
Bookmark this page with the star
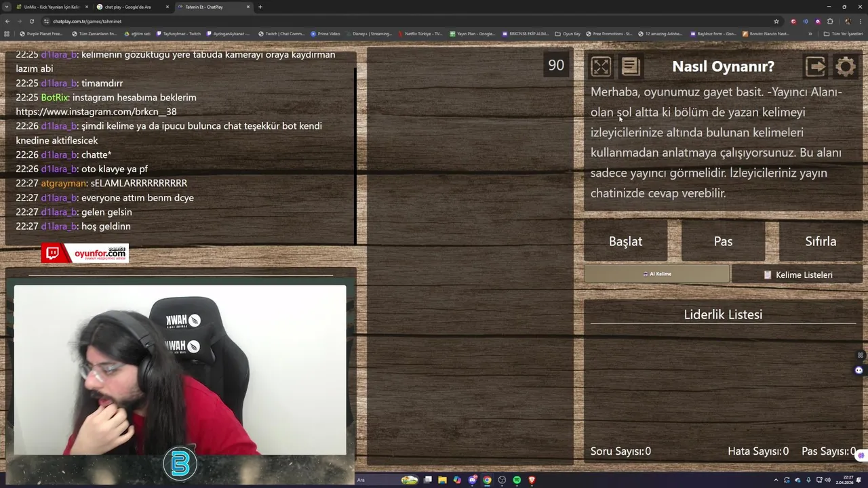(x=776, y=21)
